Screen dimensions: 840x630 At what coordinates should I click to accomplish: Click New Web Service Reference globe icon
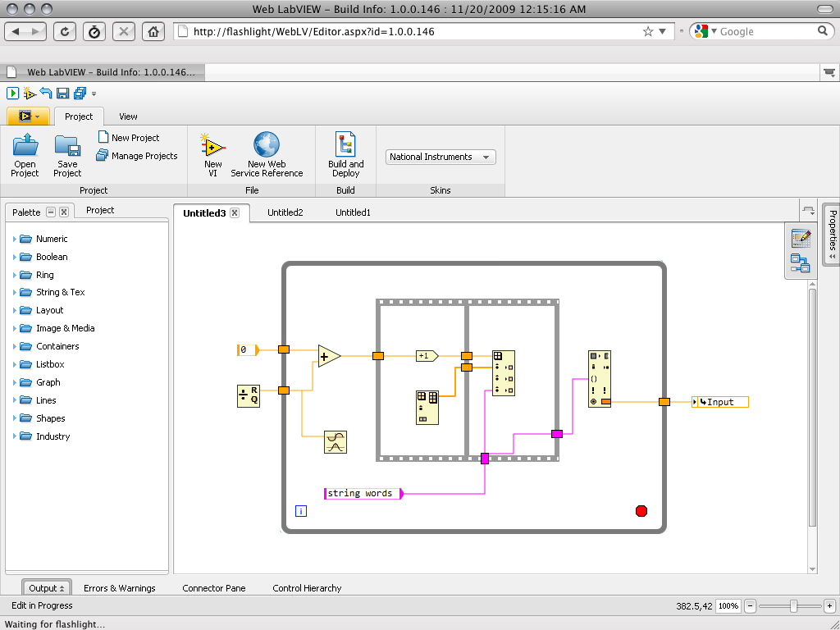pyautogui.click(x=267, y=145)
